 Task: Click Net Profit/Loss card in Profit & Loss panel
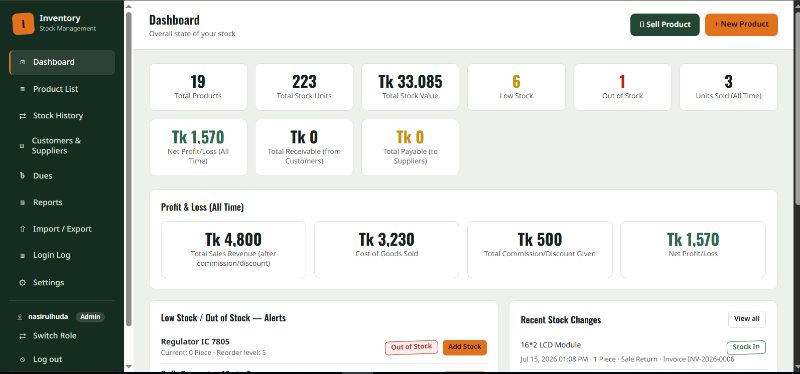[x=693, y=250]
